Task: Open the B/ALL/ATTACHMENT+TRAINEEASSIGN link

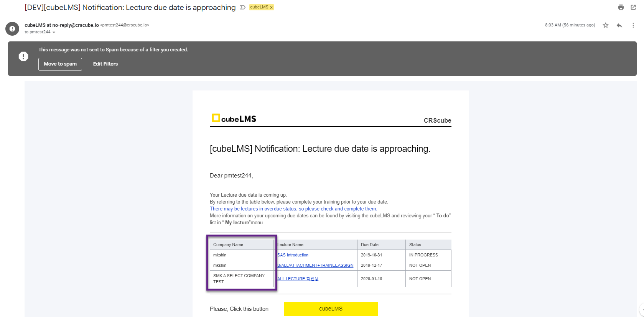Action: (x=315, y=265)
